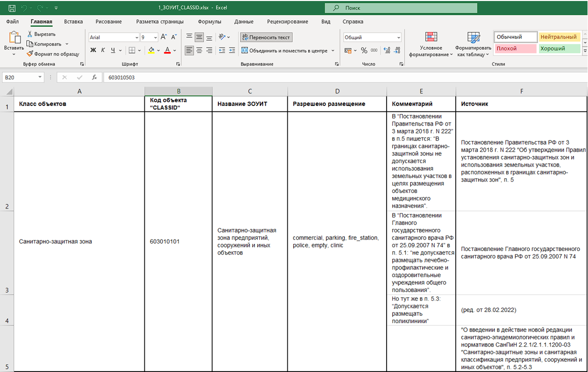Switch to the Формулы tab
This screenshot has height=372, width=588.
[x=209, y=21]
